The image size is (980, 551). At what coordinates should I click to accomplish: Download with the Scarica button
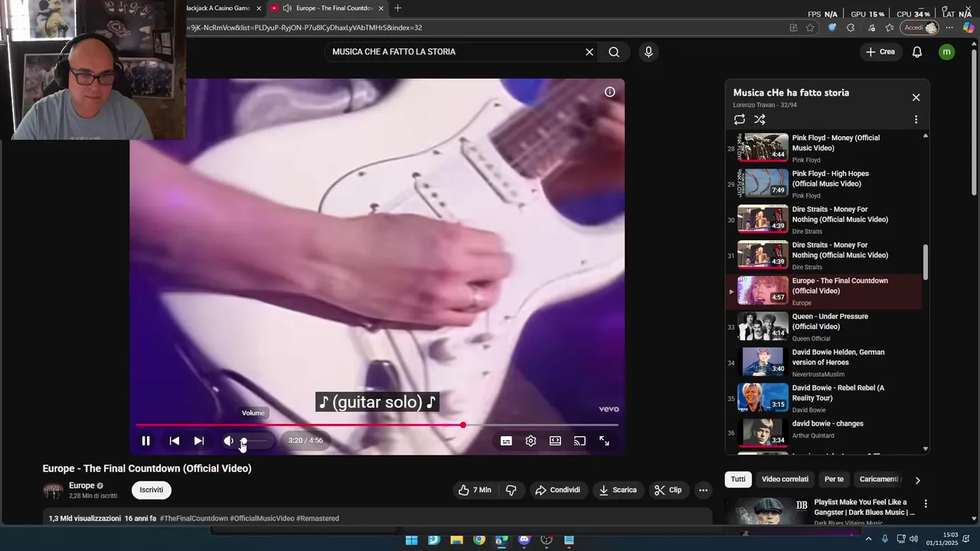(x=618, y=490)
